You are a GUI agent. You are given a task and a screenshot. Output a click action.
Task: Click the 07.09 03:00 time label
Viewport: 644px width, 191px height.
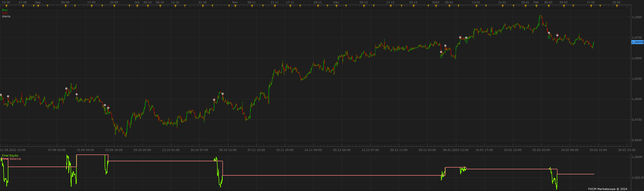57,150
